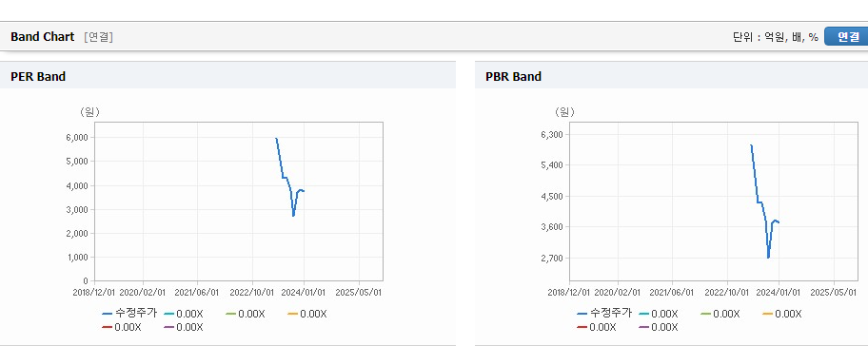Click the 6,000 axis label in PER chart
Image resolution: width=868 pixels, height=346 pixels.
pos(77,137)
